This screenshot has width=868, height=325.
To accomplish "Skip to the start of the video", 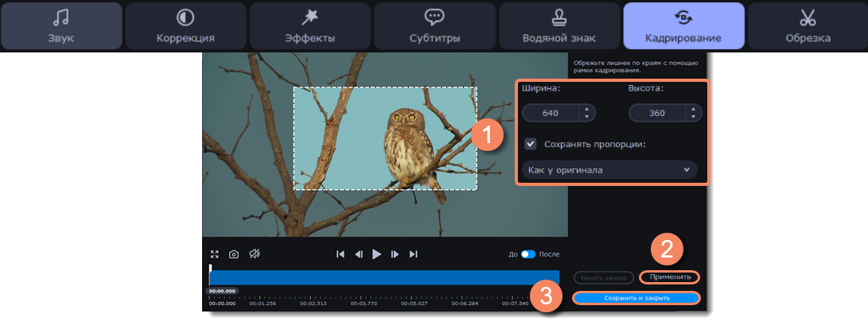I will pos(341,254).
